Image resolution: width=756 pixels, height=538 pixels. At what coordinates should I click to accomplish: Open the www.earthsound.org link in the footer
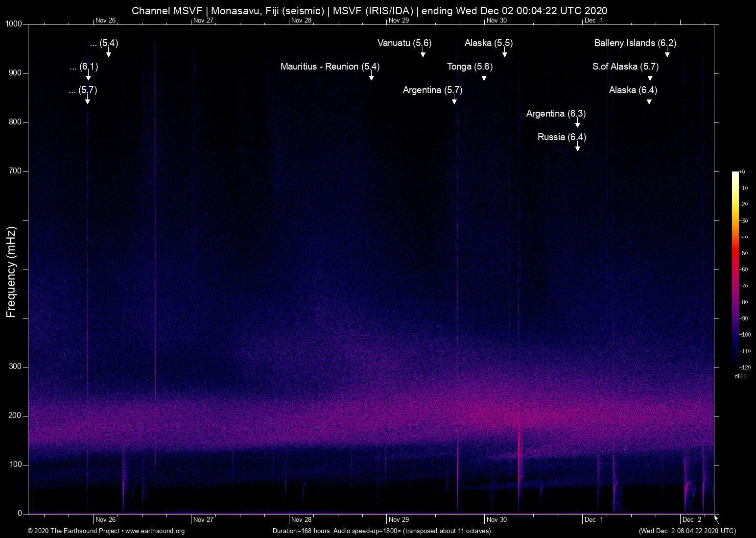click(x=155, y=531)
